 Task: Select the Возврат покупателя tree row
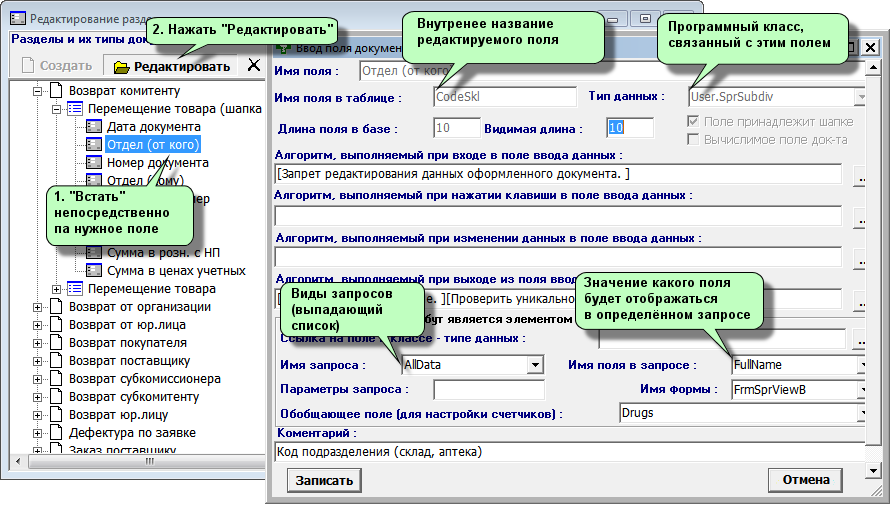pyautogui.click(x=128, y=343)
